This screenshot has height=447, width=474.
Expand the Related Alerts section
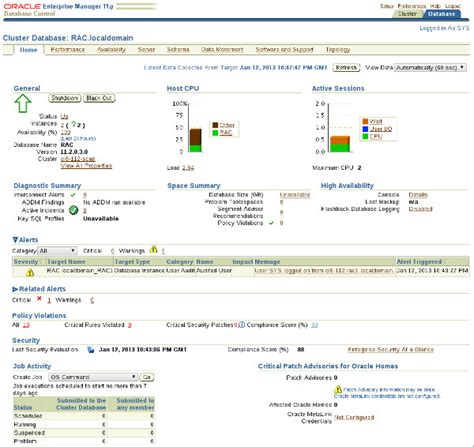15,289
